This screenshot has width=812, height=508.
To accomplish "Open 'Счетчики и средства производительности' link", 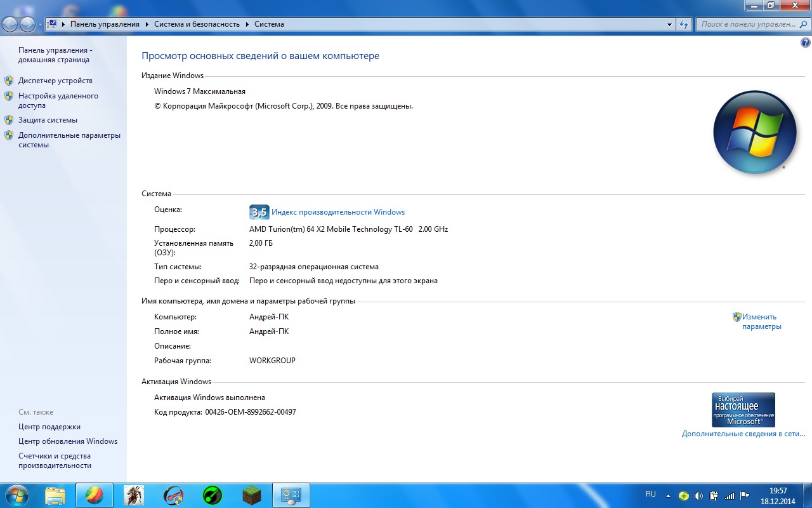I will (x=55, y=460).
